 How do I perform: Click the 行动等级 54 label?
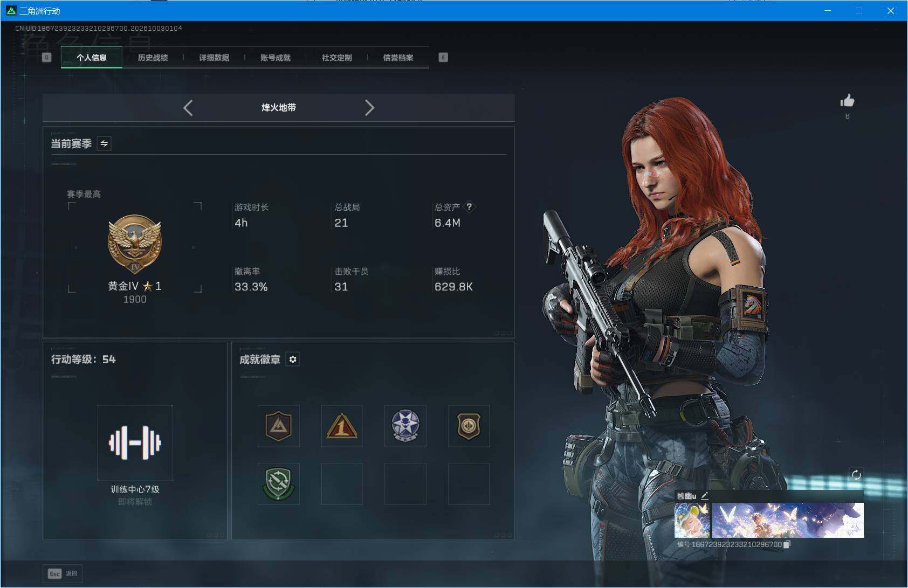[83, 359]
